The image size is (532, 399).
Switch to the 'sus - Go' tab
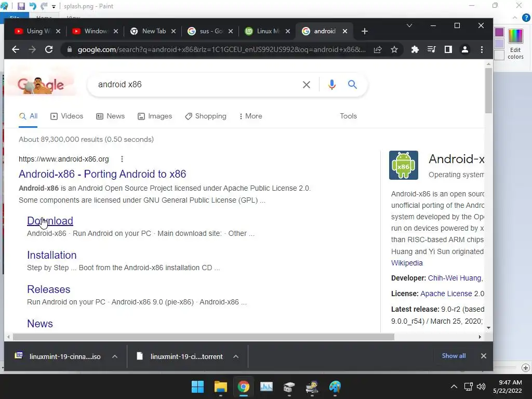[x=206, y=31]
